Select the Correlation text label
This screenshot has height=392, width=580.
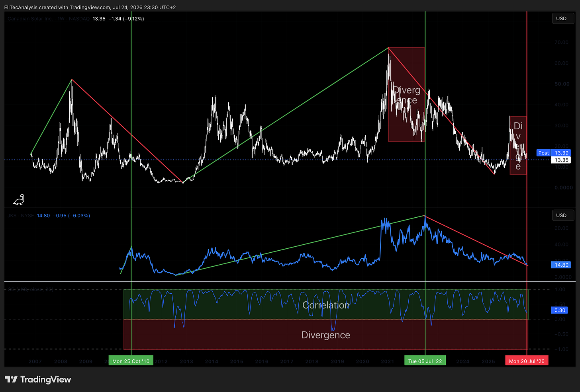tap(326, 305)
